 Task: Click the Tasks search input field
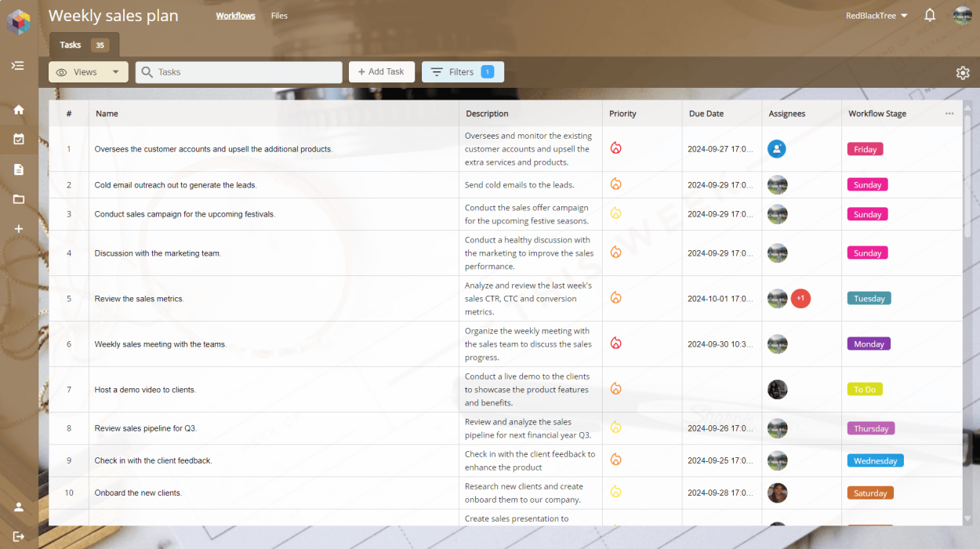tap(235, 71)
